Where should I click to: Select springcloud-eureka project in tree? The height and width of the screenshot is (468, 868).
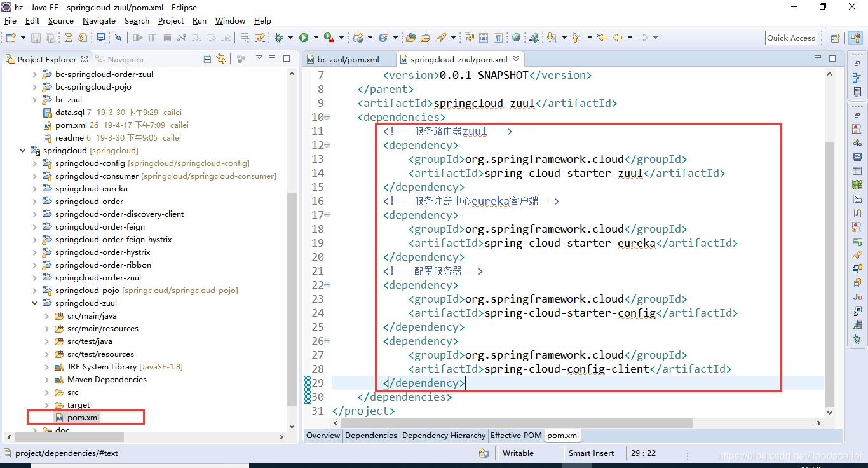click(x=91, y=189)
